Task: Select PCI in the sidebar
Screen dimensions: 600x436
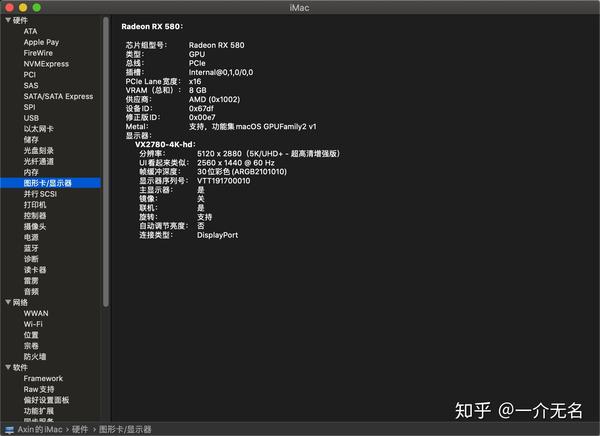Action: (29, 75)
